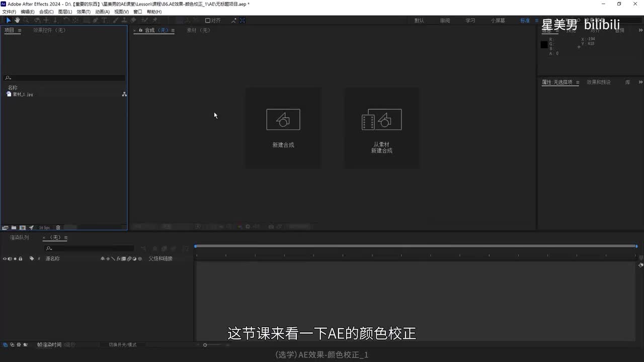Open the 效果(T) menu
644x362 pixels.
click(84, 12)
